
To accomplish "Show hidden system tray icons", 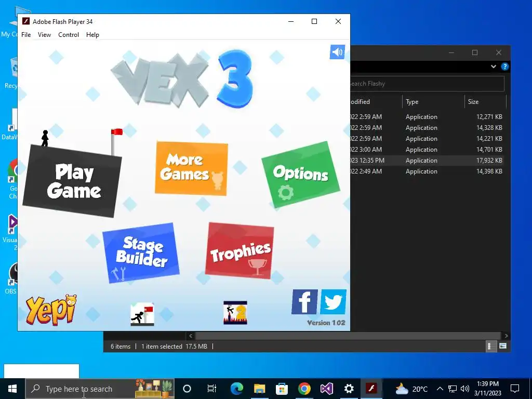I will pos(440,389).
